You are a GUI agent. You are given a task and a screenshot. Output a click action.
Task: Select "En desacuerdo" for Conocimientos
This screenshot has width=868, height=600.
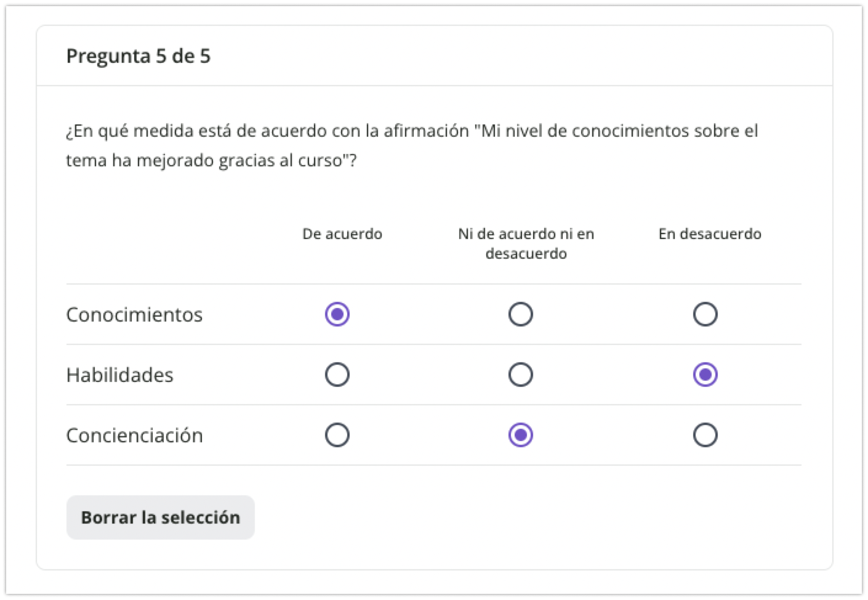coord(705,314)
